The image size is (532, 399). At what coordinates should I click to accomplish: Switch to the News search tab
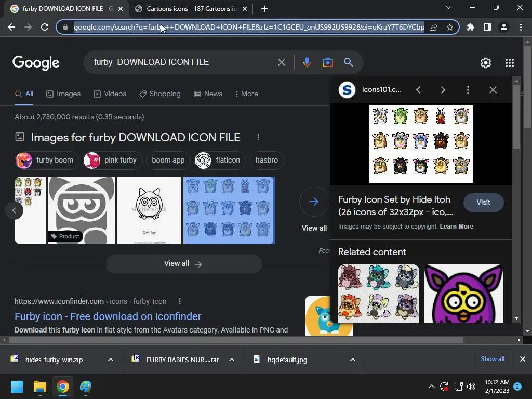[208, 94]
